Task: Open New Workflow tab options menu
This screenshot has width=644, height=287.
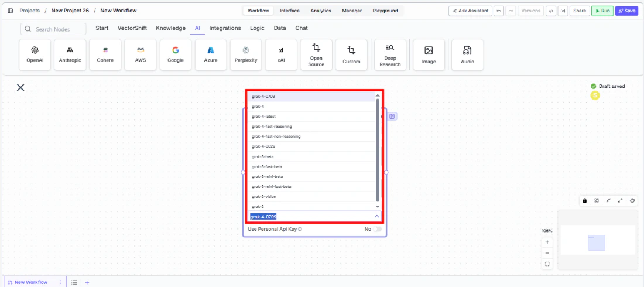Action: coord(60,282)
